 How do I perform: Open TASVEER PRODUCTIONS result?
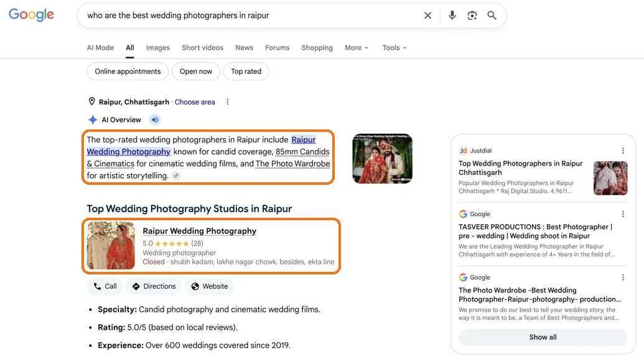(535, 231)
